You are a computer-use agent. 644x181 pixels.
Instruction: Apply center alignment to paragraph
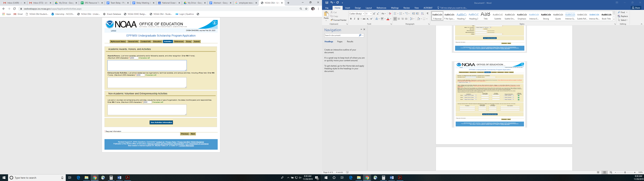(399, 19)
